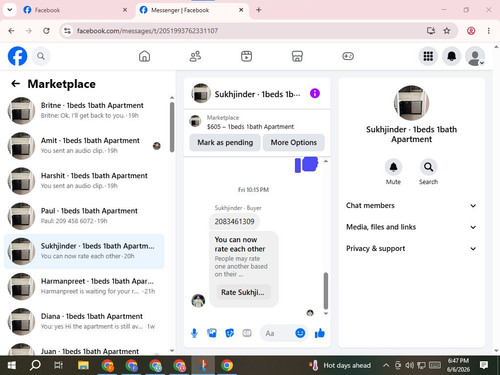The image size is (500, 375).
Task: Open the Britne apartment conversation
Action: (84, 110)
